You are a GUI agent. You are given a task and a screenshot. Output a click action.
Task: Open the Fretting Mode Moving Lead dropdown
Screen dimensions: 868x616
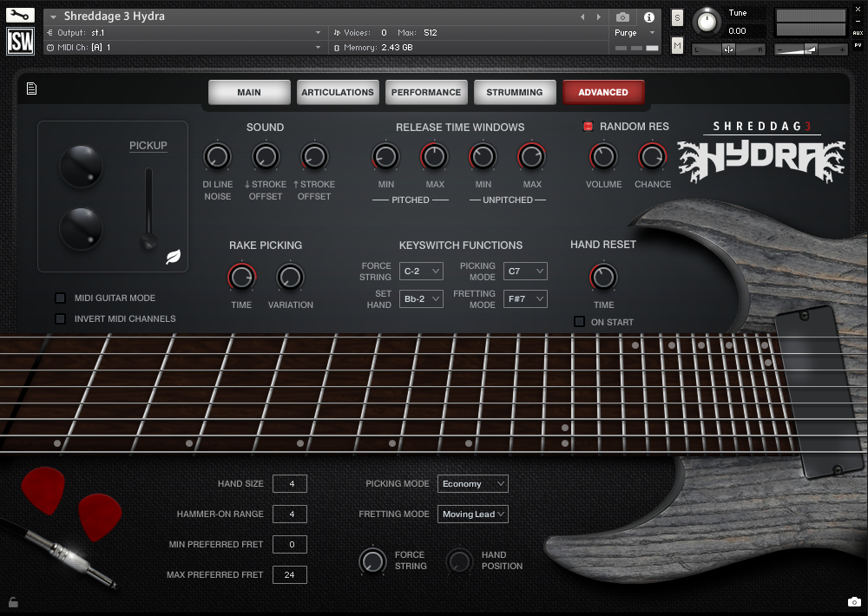(x=472, y=514)
